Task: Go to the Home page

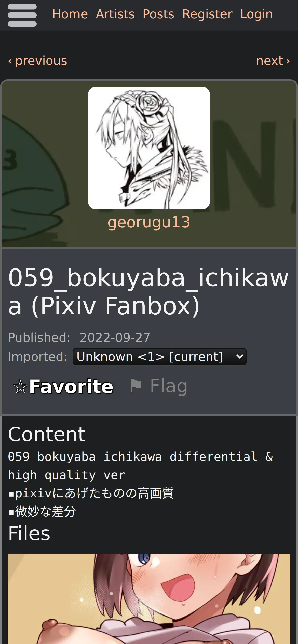Action: [x=70, y=14]
